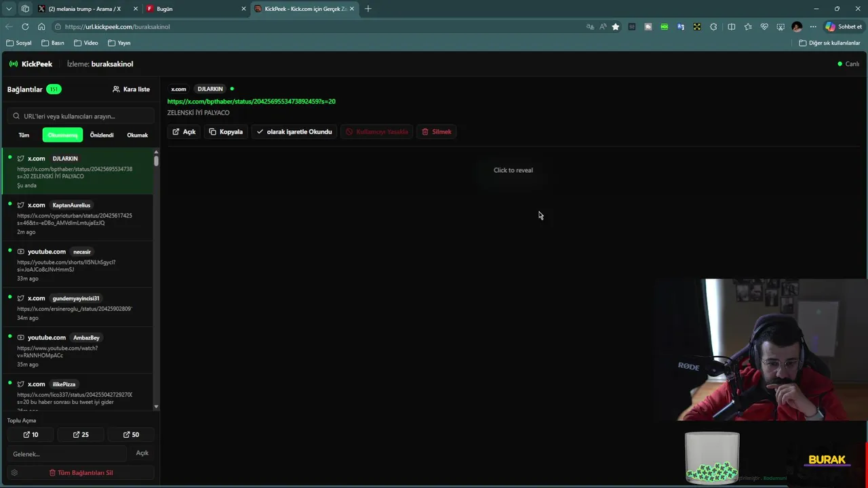
Task: Click the green NDI extension icon
Action: click(665, 26)
